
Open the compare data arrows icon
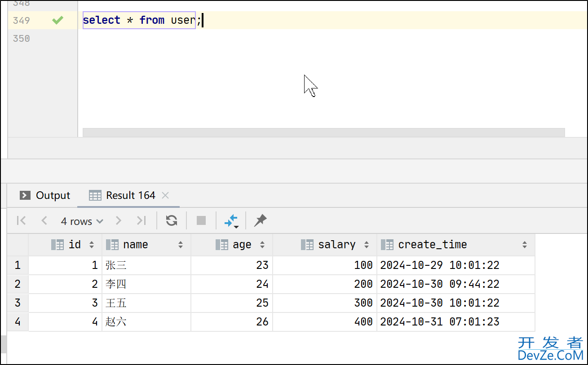click(231, 220)
